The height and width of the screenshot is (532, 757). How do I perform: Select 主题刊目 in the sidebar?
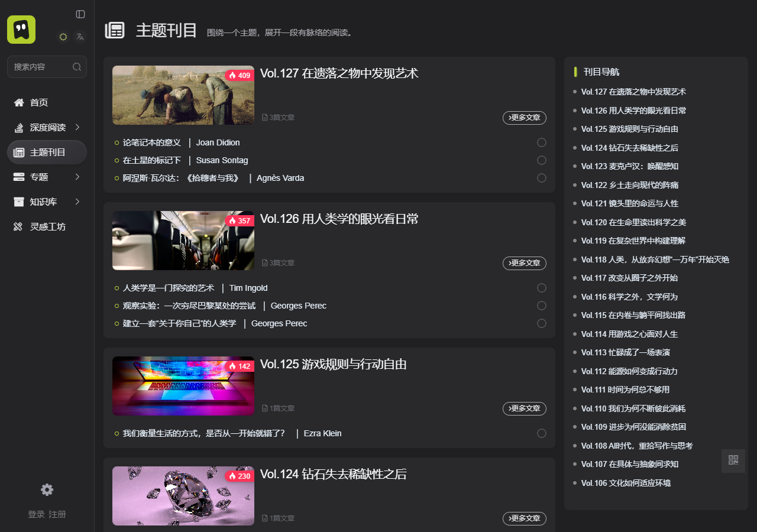[47, 153]
